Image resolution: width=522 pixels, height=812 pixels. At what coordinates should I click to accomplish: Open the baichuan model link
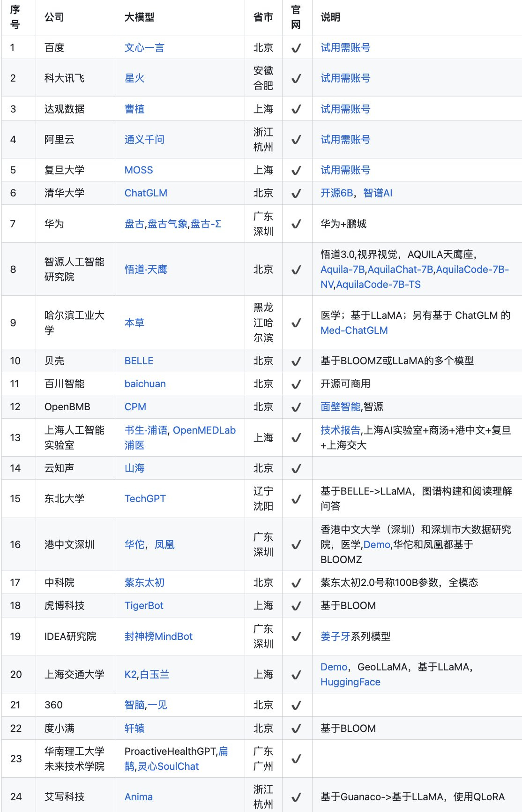coord(145,384)
